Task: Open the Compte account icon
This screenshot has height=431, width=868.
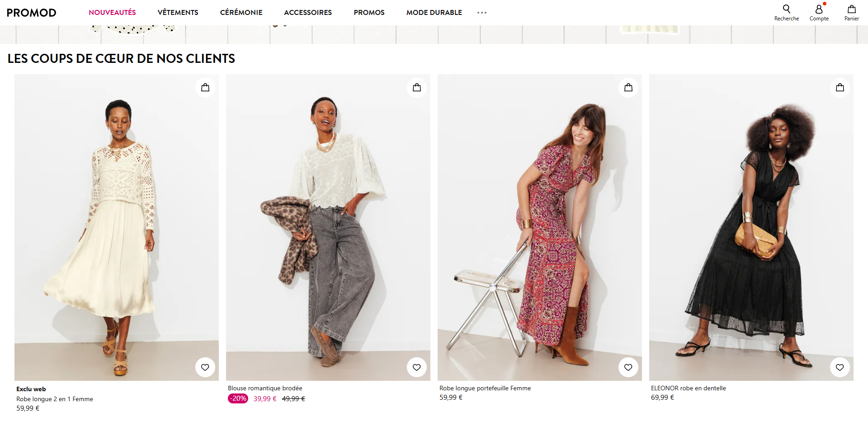Action: coord(819,13)
